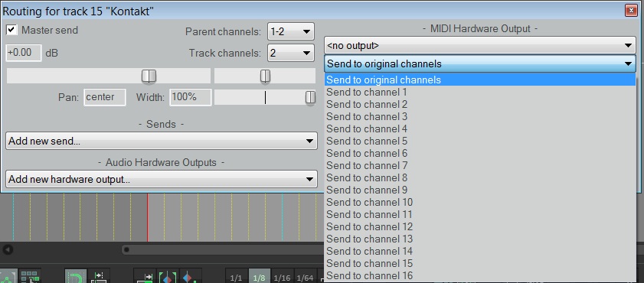Select Send to original channels in list
The image size is (644, 283).
point(479,80)
